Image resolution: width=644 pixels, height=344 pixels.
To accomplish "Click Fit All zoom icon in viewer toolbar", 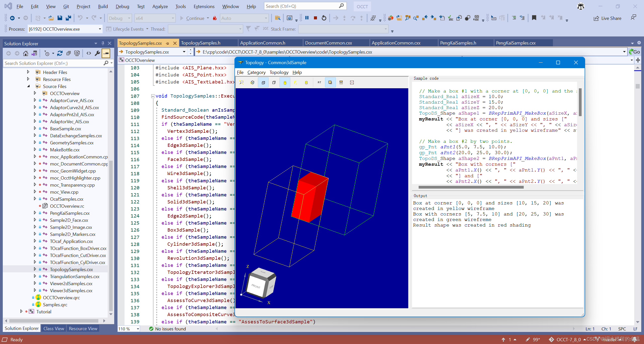I will [x=242, y=82].
